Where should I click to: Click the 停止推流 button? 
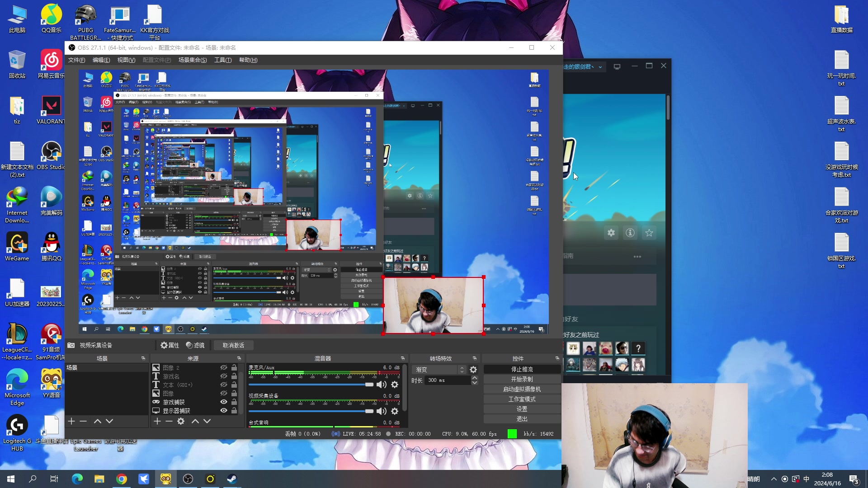[x=522, y=370]
